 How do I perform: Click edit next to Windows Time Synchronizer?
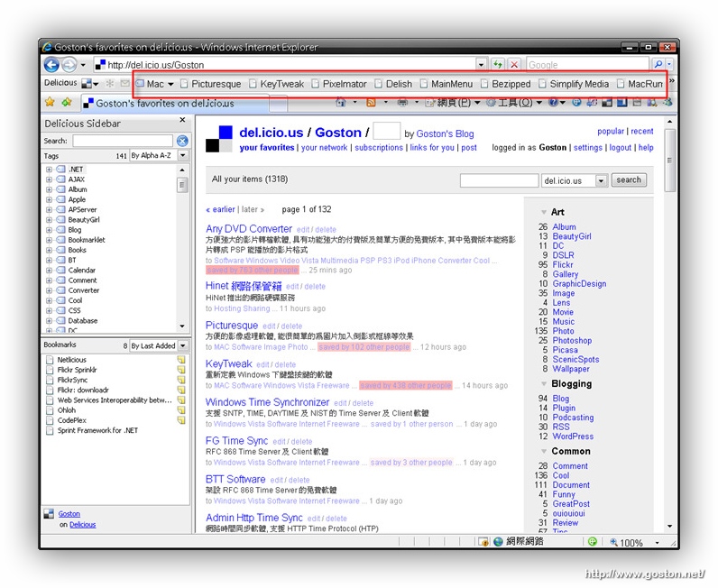340,403
